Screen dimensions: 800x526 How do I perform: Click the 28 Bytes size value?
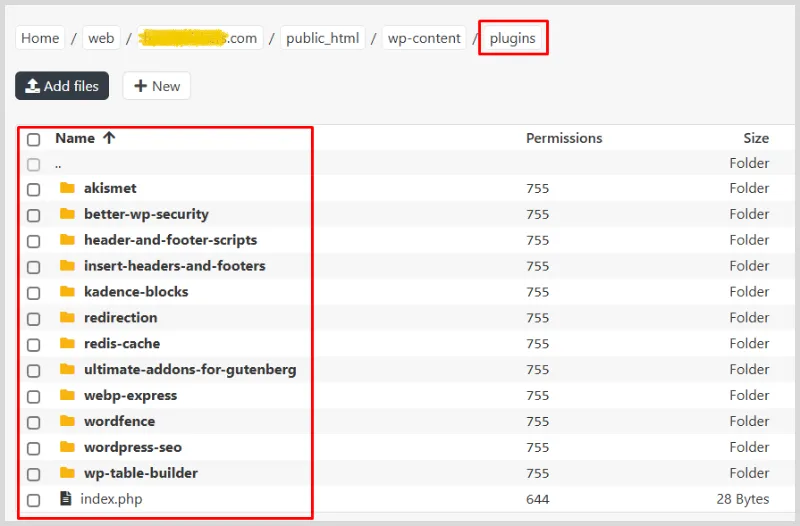743,499
